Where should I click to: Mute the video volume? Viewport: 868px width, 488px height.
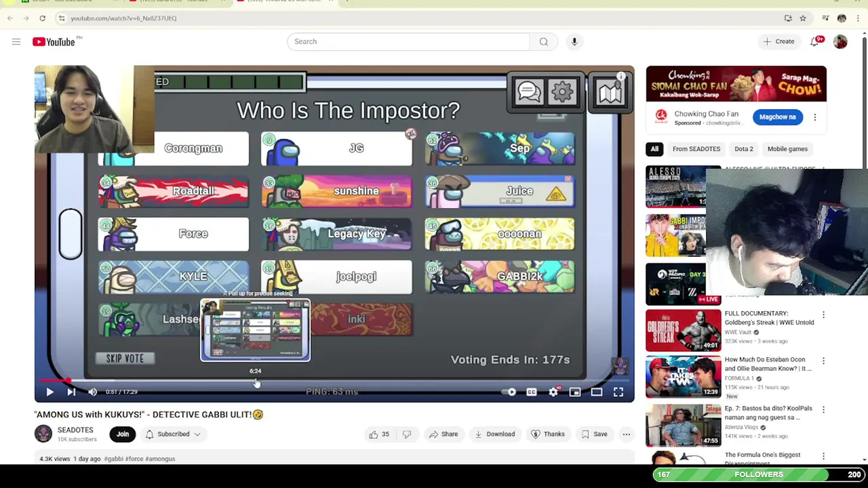pyautogui.click(x=93, y=392)
